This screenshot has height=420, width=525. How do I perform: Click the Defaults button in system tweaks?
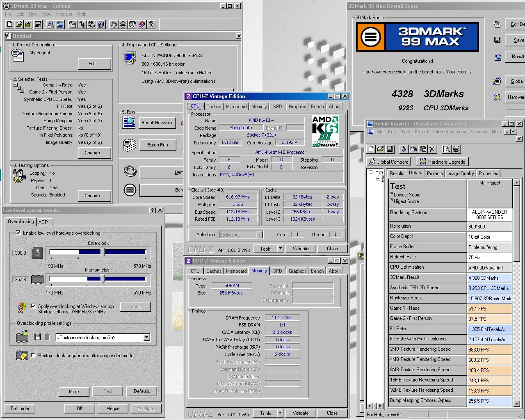[142, 391]
